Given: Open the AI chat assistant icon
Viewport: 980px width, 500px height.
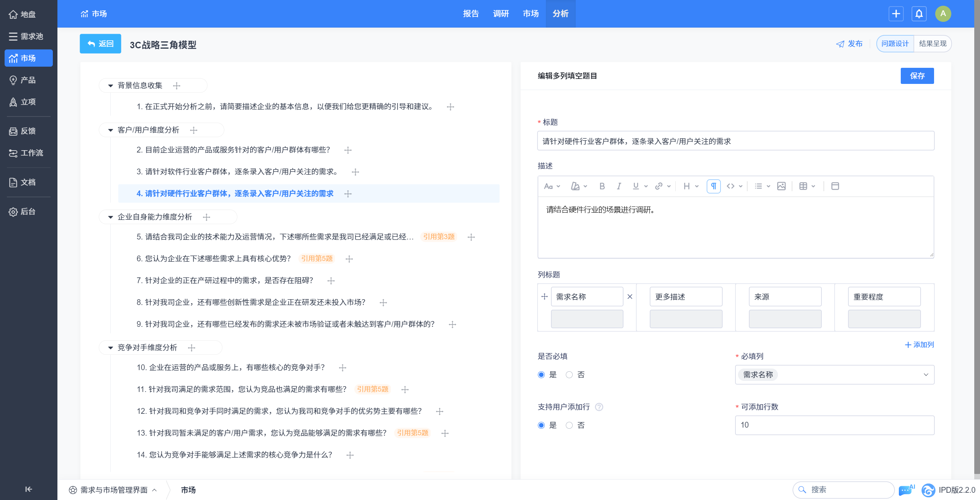Looking at the screenshot, I should [x=906, y=490].
